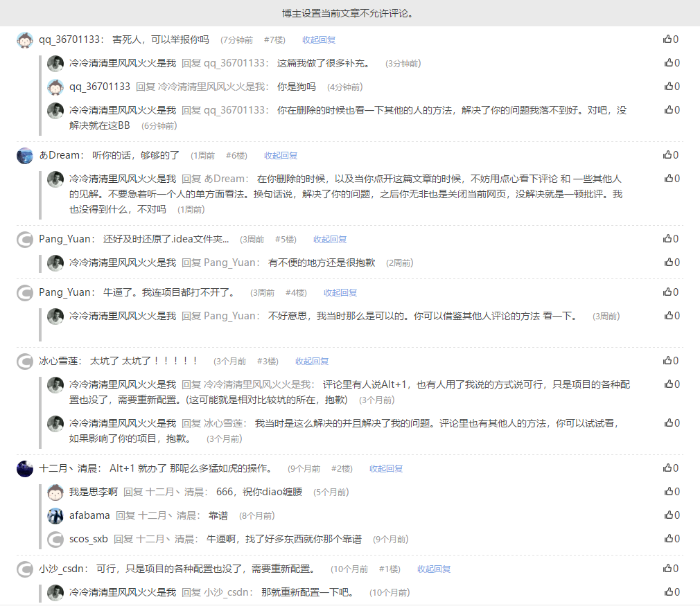The image size is (700, 613).
Task: Open 我是思李啊's profile via username
Action: pos(94,492)
